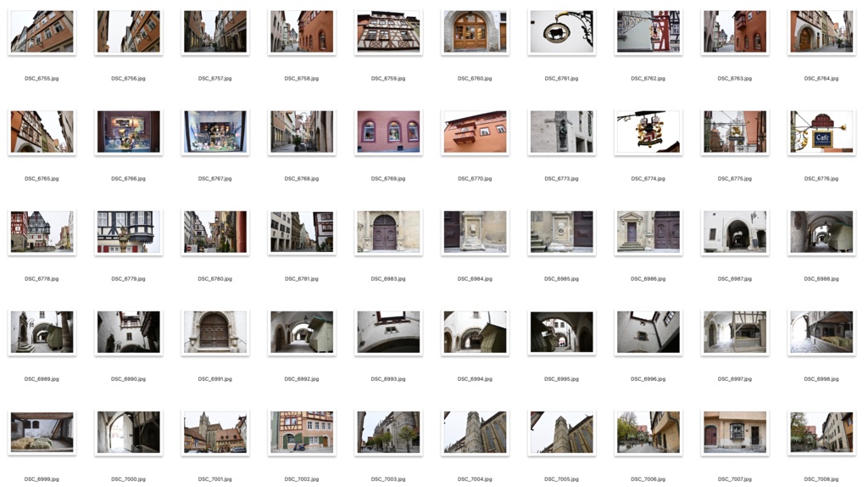The width and height of the screenshot is (868, 487).
Task: Click the label DSC_6781.jpg
Action: click(x=302, y=279)
